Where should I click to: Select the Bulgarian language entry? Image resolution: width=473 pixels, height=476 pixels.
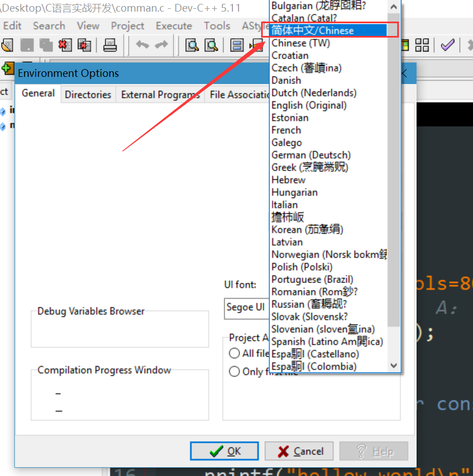(x=329, y=6)
